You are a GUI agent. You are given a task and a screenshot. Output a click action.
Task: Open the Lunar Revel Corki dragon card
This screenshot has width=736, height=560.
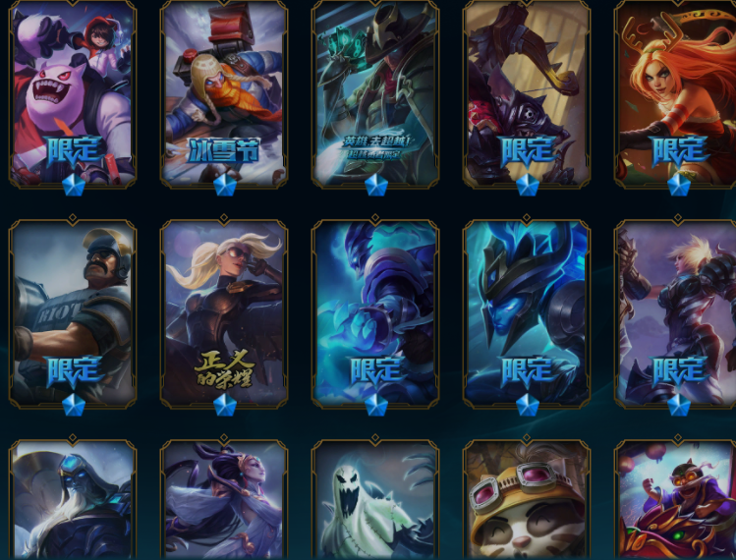(676, 499)
